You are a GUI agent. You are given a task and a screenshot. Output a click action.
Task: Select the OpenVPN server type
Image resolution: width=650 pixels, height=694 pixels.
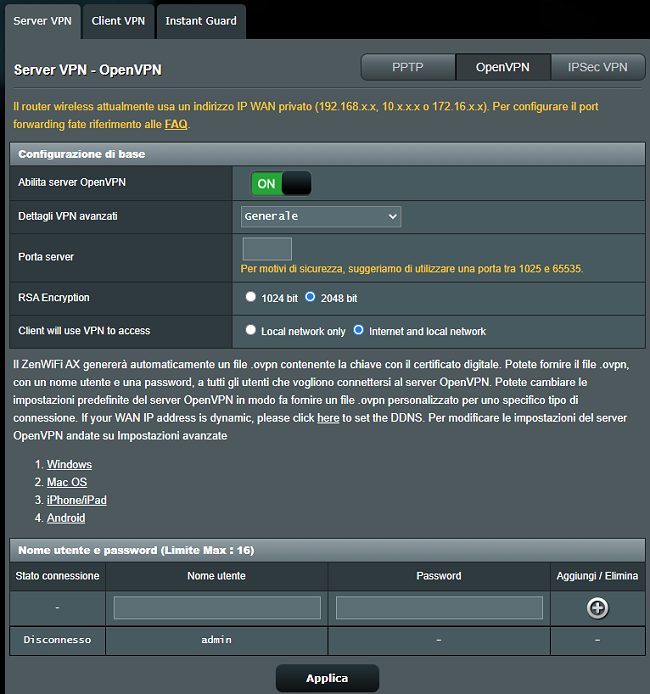(502, 67)
